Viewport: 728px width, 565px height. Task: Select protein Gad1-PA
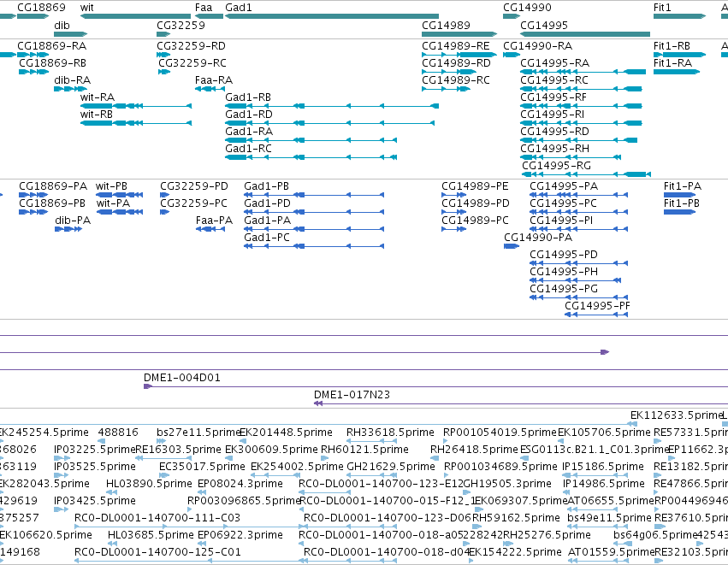[314, 229]
